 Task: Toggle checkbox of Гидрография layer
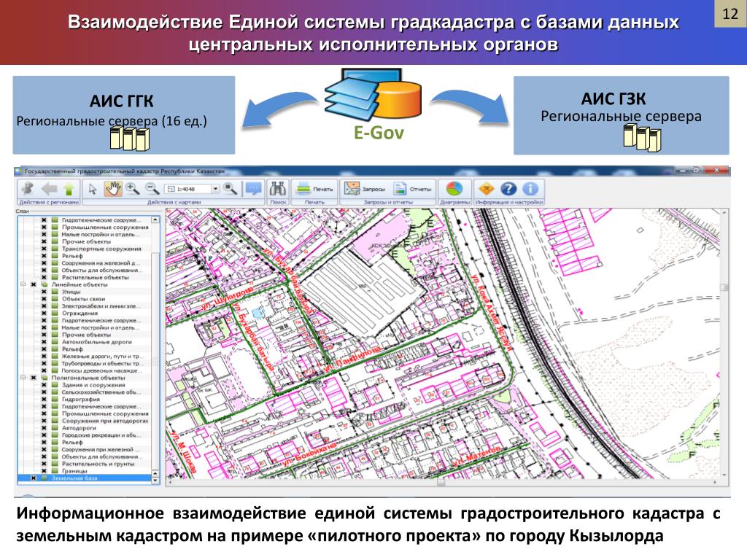43,399
